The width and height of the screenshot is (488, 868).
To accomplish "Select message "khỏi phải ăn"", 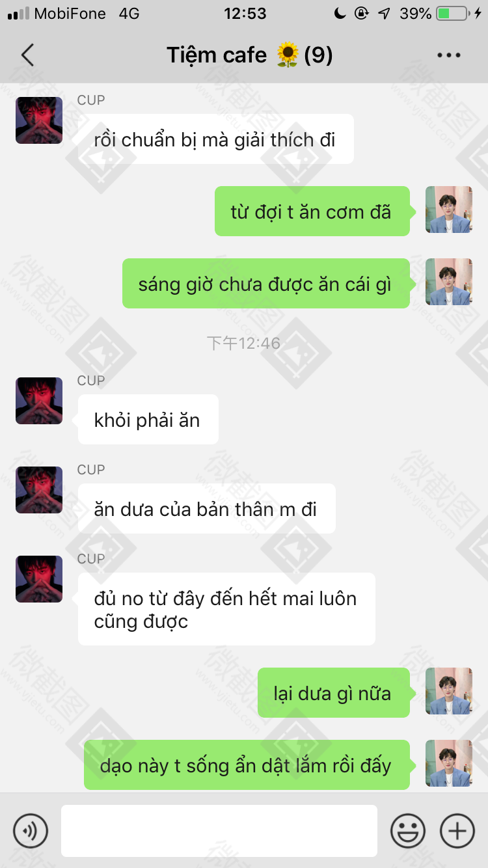I will pos(148,420).
